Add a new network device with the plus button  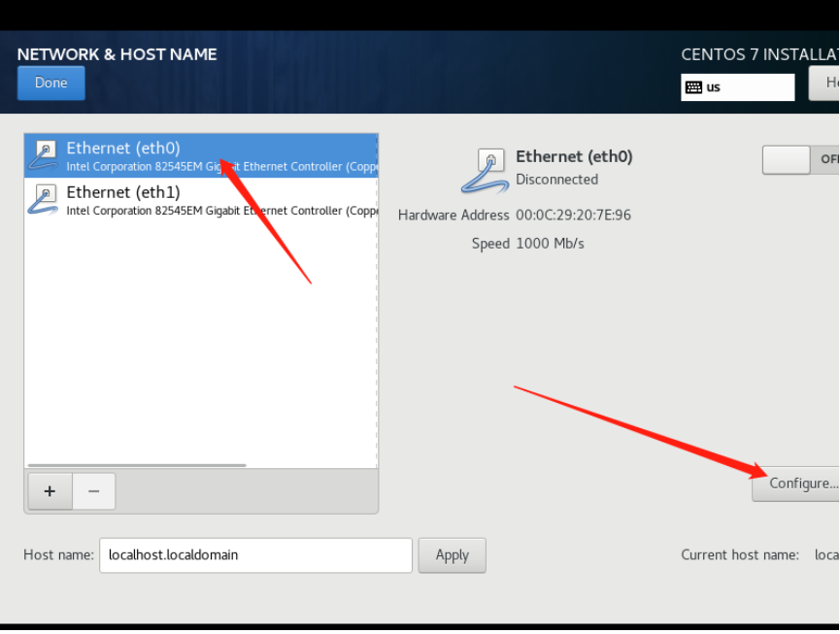coord(50,491)
